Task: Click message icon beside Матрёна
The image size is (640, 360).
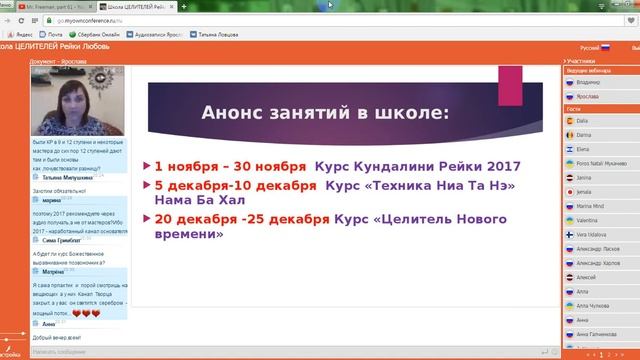Action: click(x=36, y=271)
